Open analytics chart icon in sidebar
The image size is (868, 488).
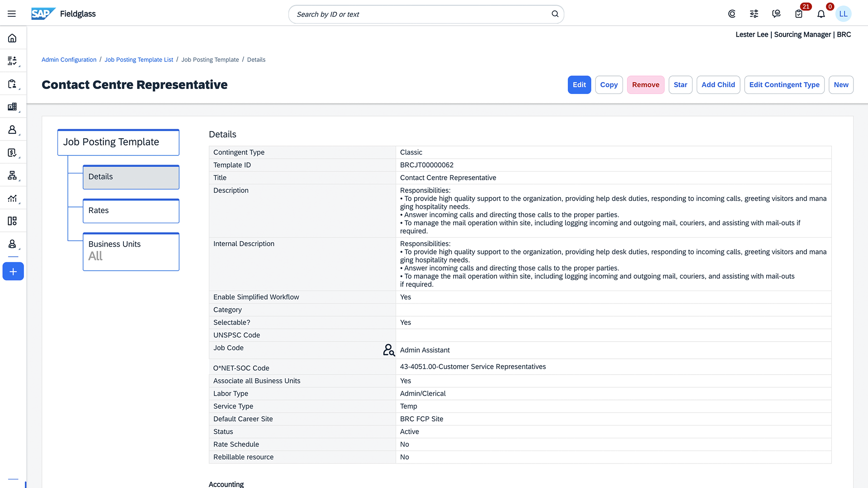click(x=12, y=198)
